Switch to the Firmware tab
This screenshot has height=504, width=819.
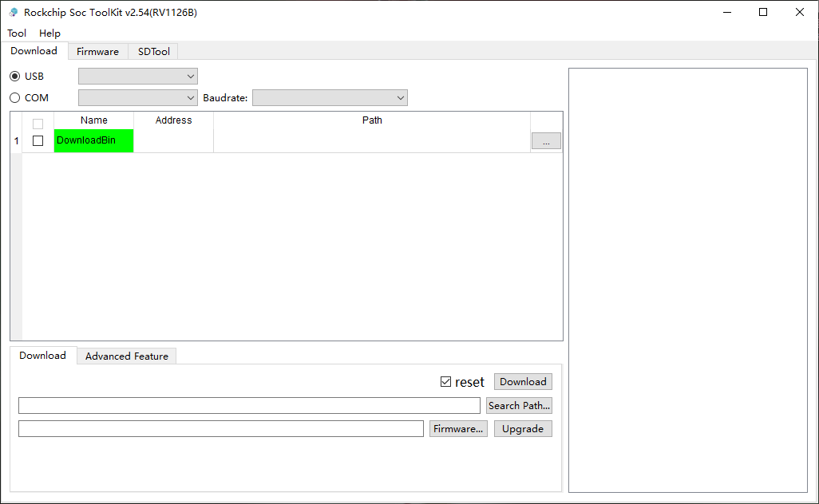pyautogui.click(x=97, y=51)
